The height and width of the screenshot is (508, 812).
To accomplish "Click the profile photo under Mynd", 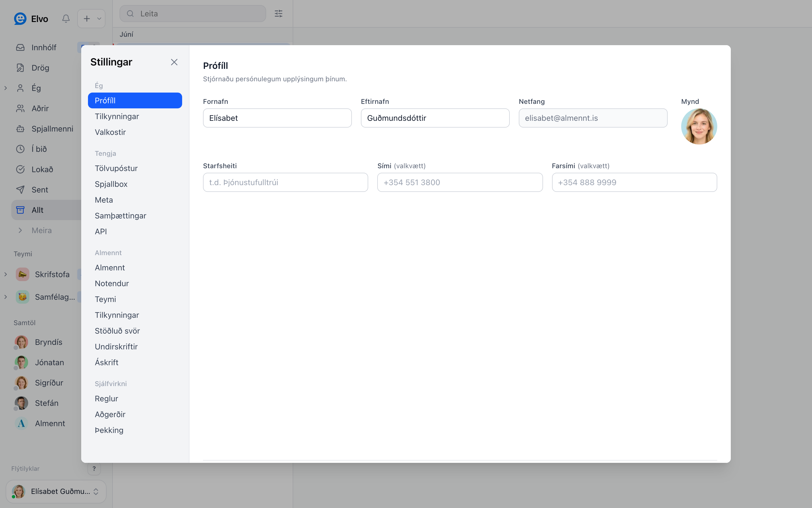I will point(699,126).
